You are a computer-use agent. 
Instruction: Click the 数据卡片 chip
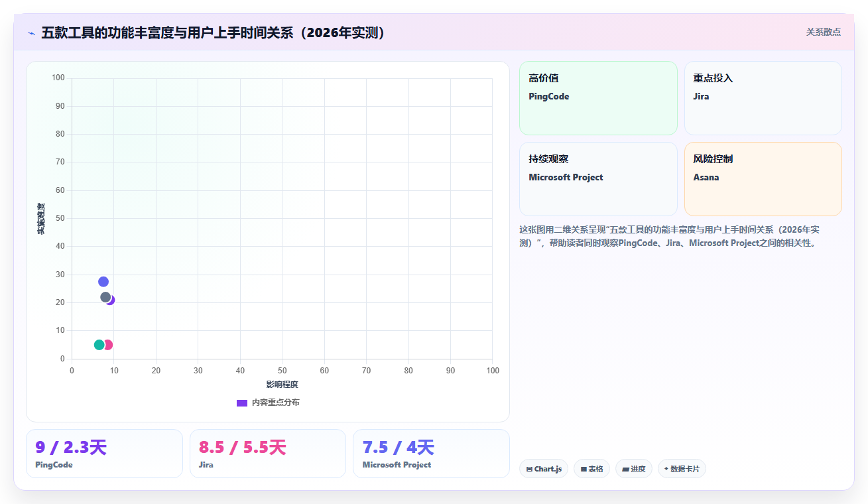[x=682, y=469]
